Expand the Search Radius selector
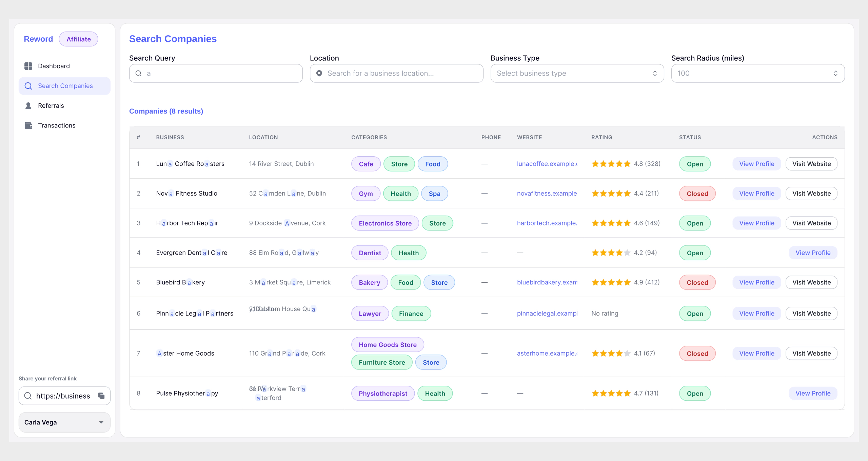868x461 pixels. (757, 73)
